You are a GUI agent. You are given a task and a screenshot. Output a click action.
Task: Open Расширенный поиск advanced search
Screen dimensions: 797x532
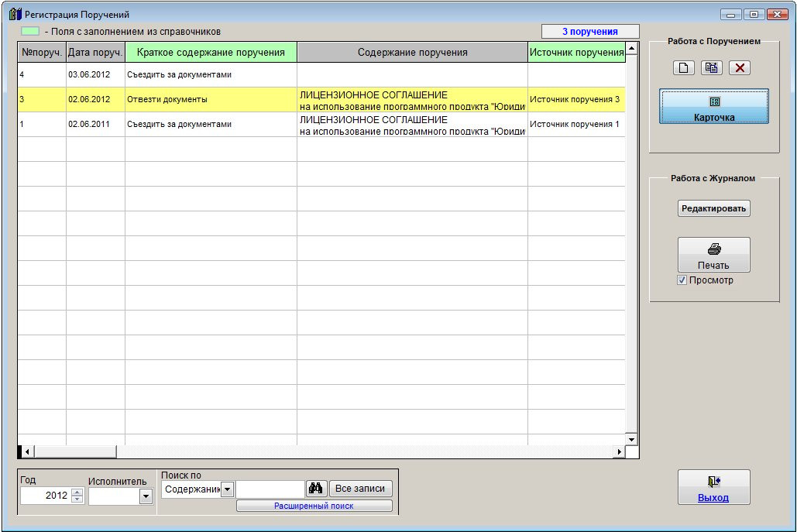314,506
